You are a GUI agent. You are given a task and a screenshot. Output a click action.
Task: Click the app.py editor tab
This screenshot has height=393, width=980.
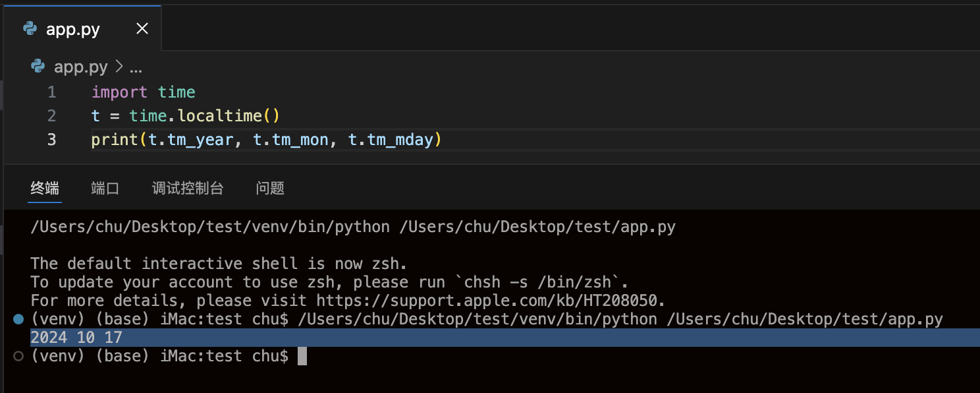coord(72,28)
